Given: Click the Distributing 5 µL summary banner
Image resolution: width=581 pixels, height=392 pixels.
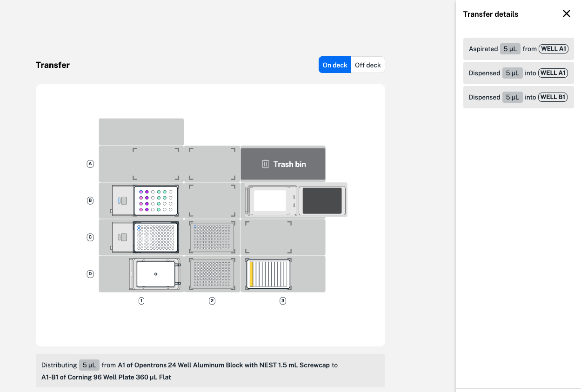Looking at the screenshot, I should coord(210,371).
